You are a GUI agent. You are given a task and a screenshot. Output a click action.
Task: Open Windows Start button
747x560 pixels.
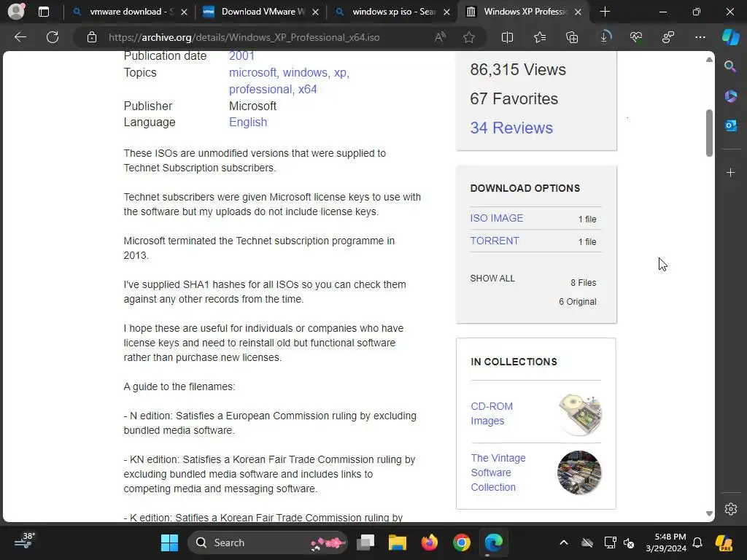tap(169, 542)
